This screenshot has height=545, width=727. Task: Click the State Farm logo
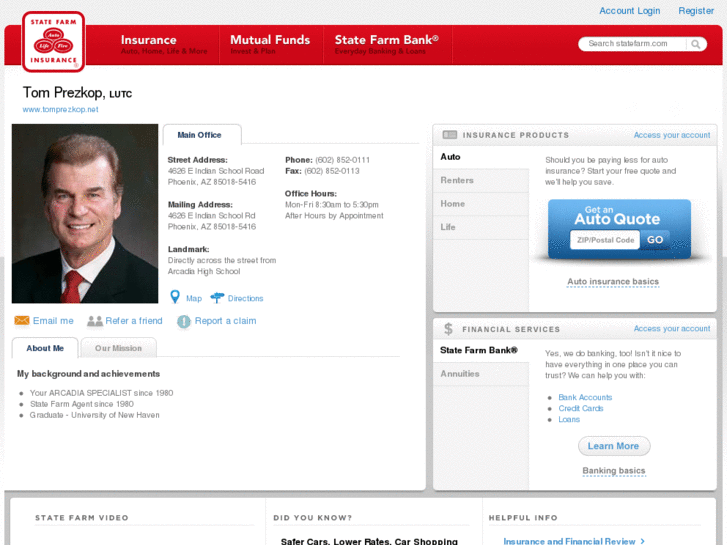click(x=53, y=42)
